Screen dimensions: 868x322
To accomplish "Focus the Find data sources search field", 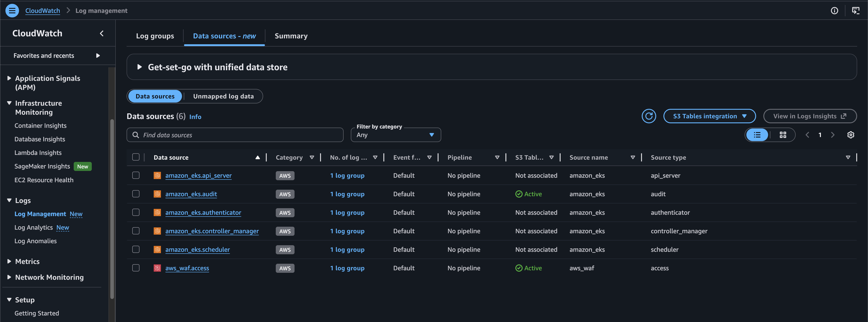I will pos(235,135).
